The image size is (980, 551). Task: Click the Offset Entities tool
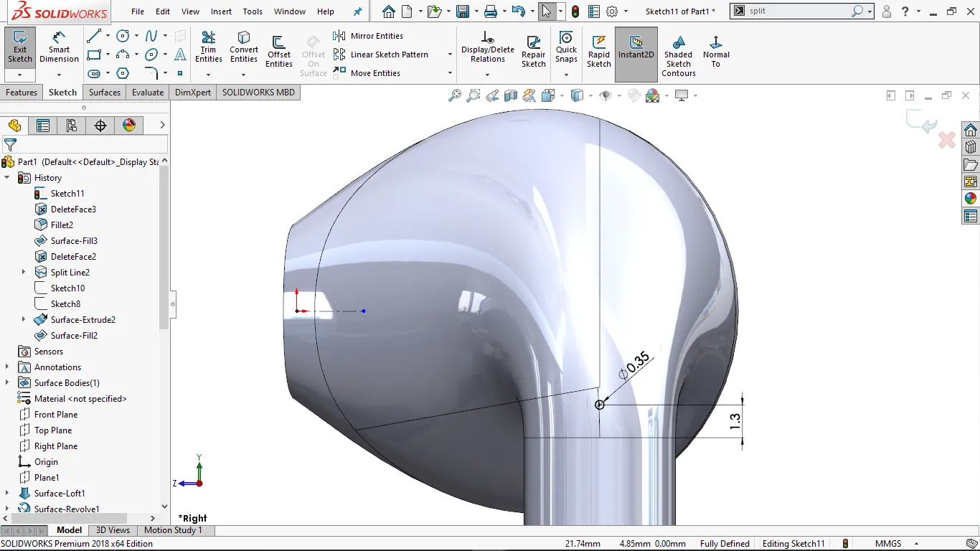(279, 52)
